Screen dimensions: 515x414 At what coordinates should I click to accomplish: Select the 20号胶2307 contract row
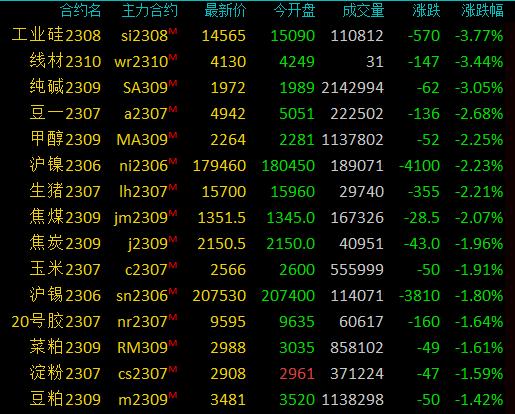(x=257, y=321)
